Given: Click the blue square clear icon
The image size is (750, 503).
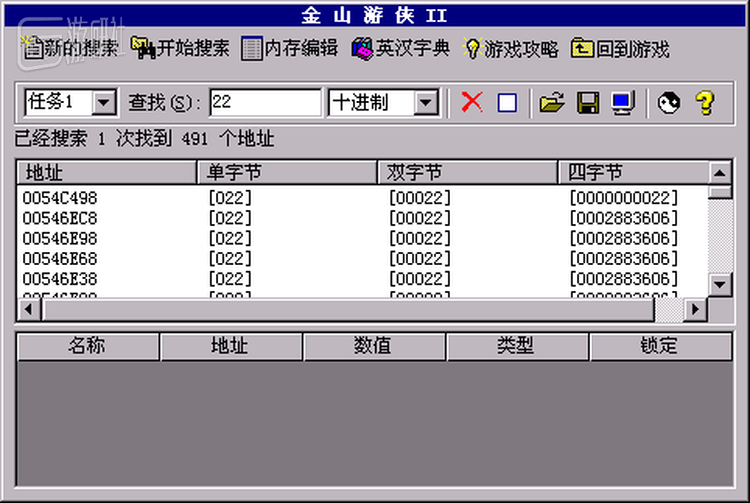Looking at the screenshot, I should pyautogui.click(x=507, y=102).
